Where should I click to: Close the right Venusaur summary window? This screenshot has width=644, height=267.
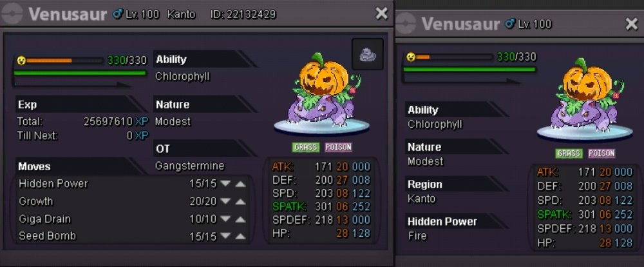click(x=631, y=25)
